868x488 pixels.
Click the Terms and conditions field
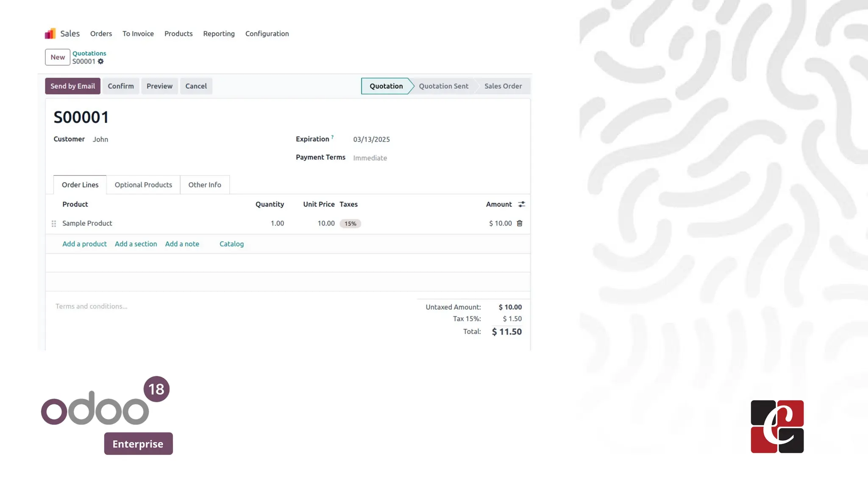[x=92, y=306]
